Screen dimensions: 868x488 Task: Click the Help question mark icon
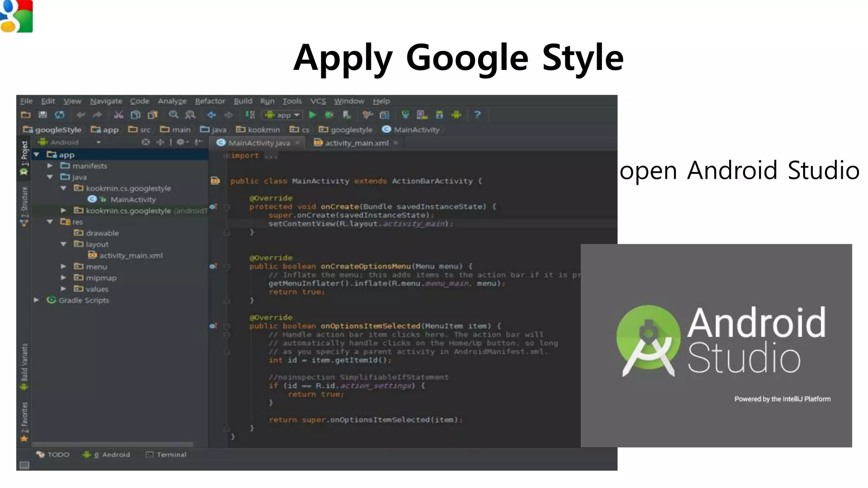point(477,115)
